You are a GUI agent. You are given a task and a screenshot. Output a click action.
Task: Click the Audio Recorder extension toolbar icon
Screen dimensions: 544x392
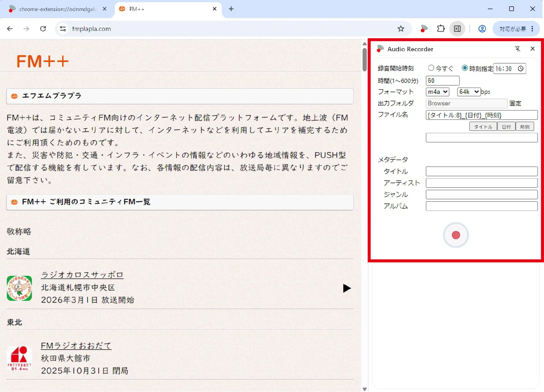tap(424, 29)
